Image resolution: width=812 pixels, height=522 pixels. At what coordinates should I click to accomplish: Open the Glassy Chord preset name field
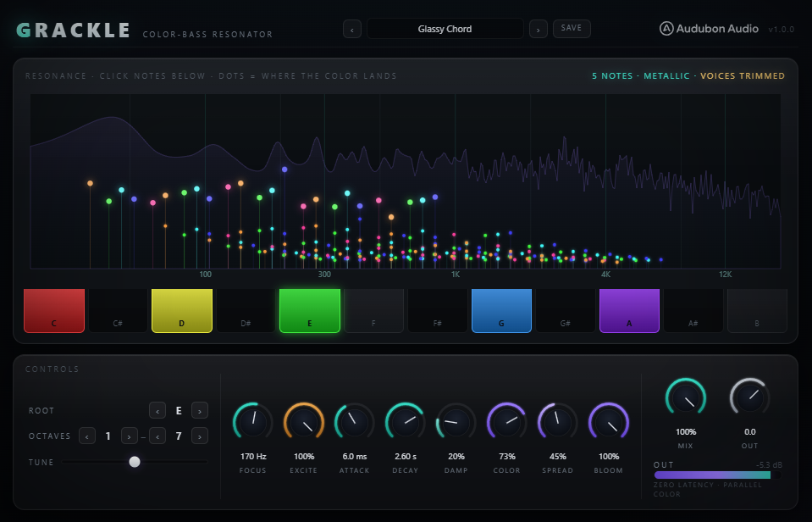tap(445, 29)
